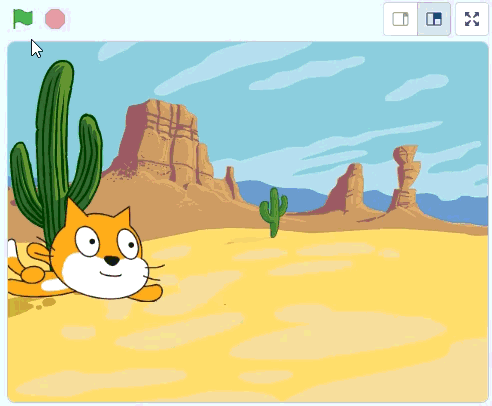Screen dimensions: 492x406
Task: Stop the project with the red octagon
Action: point(55,19)
